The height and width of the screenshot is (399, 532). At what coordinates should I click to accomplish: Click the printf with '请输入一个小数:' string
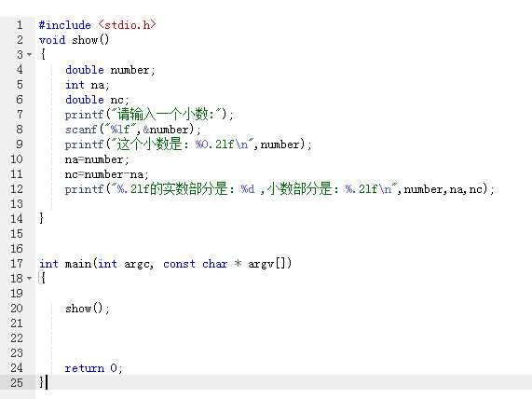click(x=149, y=115)
